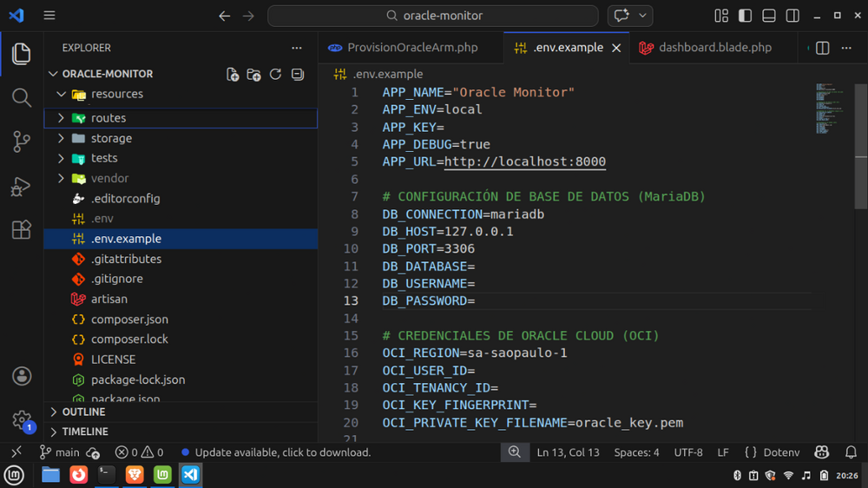The width and height of the screenshot is (868, 488).
Task: Open the Extensions view
Action: (22, 230)
